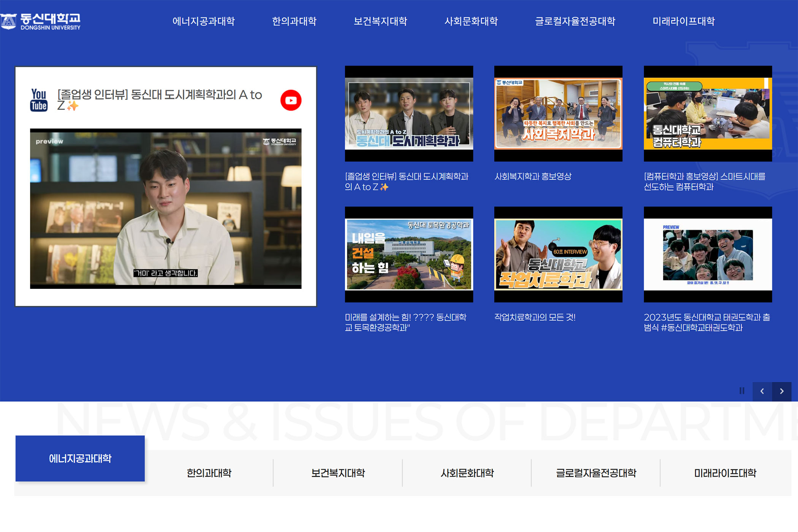Play the featured graduate interview video
Screen dimensions: 798x532
pos(166,208)
